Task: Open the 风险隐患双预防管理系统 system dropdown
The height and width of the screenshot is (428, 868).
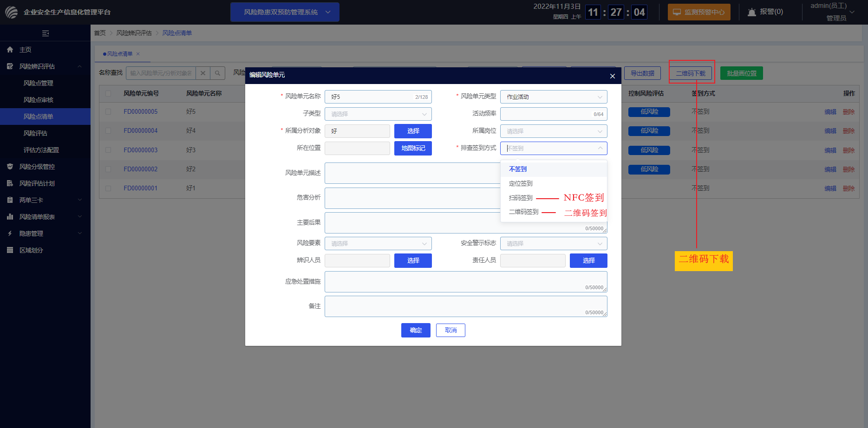Action: (285, 12)
